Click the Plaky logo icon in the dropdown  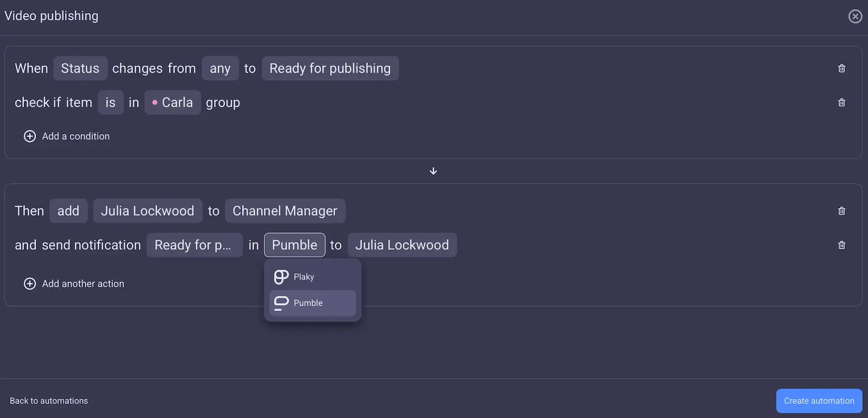pos(281,277)
